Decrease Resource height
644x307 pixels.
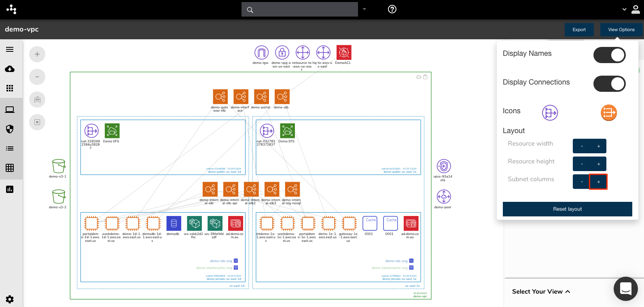coord(581,164)
